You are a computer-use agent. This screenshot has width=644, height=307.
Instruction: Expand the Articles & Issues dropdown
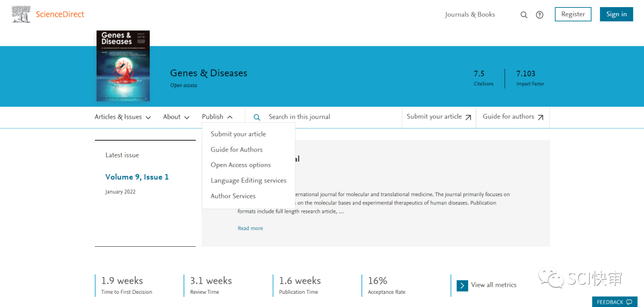pyautogui.click(x=122, y=117)
